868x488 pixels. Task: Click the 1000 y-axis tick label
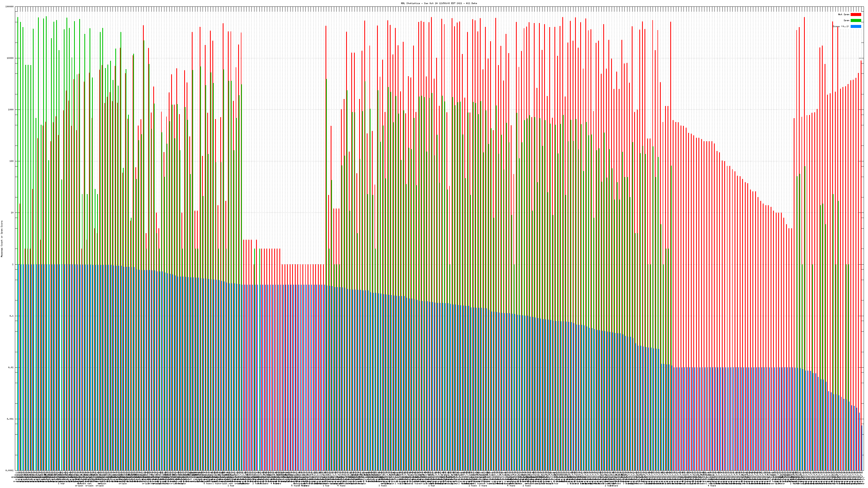pyautogui.click(x=11, y=110)
